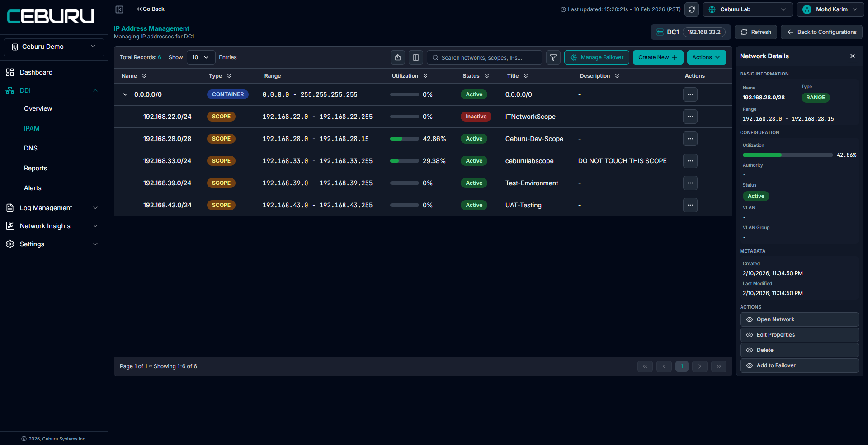Open row actions for 0.0.0.0/0

point(690,94)
